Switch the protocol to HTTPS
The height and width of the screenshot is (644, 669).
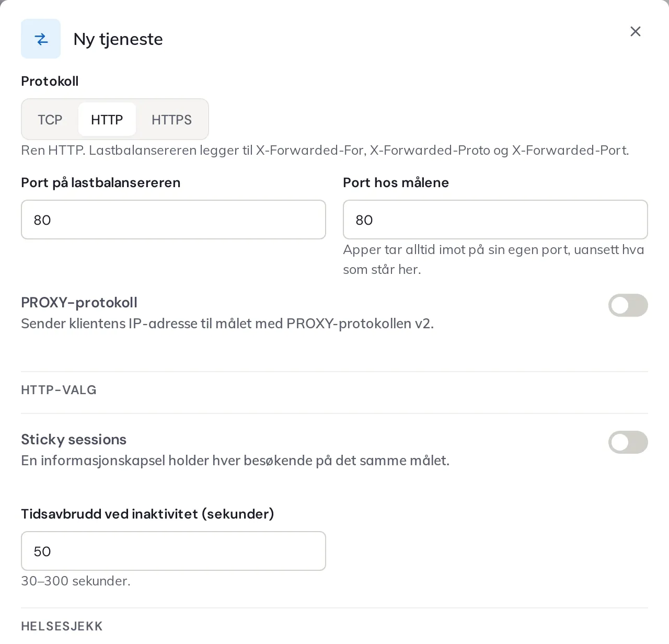[171, 120]
